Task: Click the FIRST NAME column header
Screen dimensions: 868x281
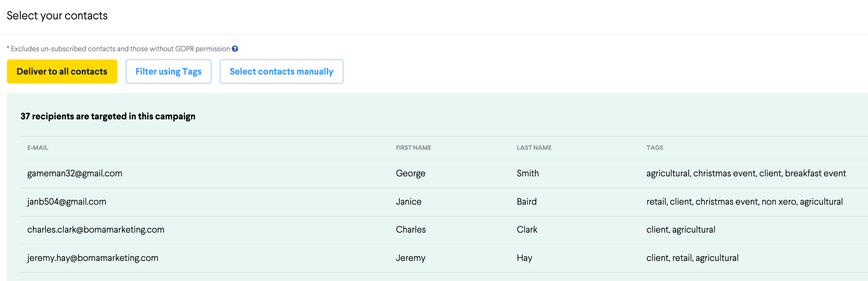Action: click(x=413, y=148)
